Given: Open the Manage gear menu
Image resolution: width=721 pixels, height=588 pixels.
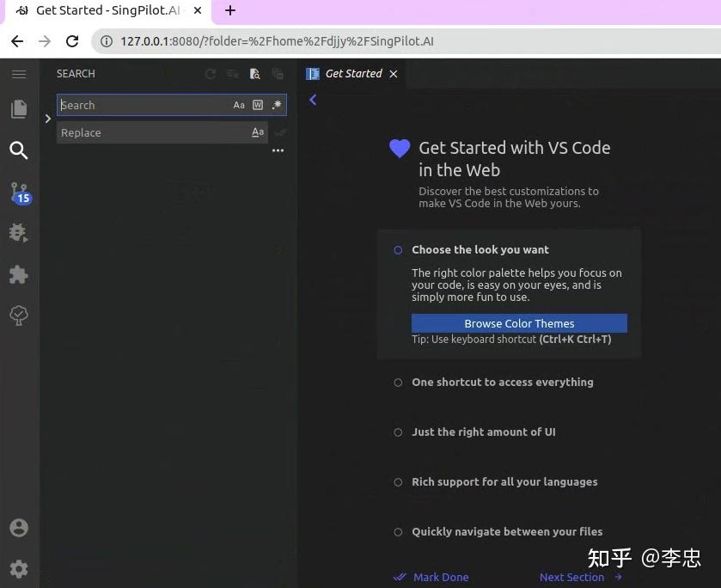Looking at the screenshot, I should click(19, 568).
